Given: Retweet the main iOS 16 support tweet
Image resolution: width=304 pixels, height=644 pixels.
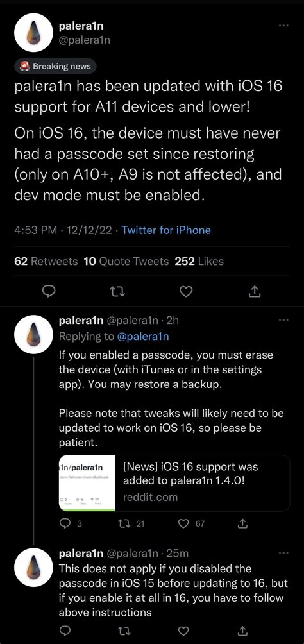Looking at the screenshot, I should [x=117, y=291].
